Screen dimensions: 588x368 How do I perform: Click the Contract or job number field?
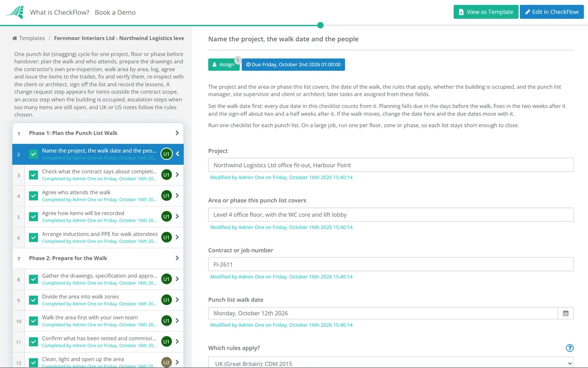pos(391,264)
